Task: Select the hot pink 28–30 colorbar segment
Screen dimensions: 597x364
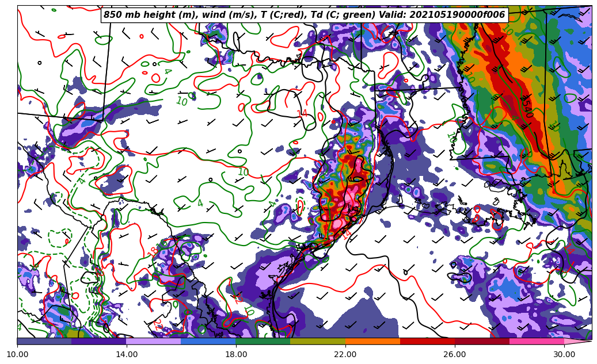Action: click(x=536, y=342)
